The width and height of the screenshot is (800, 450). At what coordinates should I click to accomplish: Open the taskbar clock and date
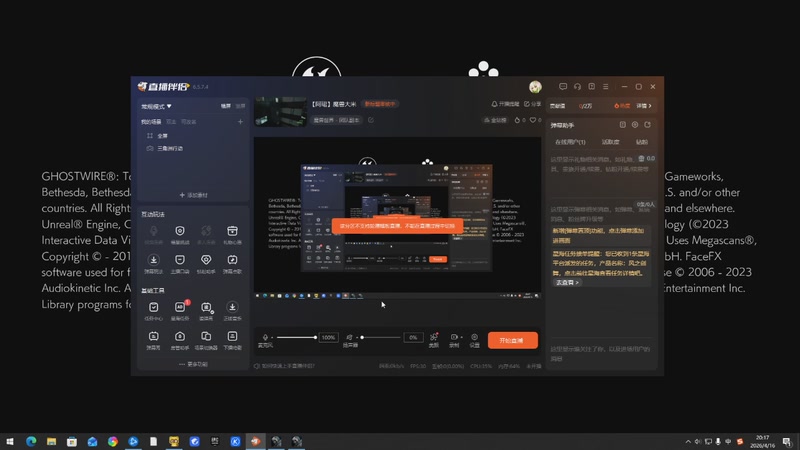(762, 441)
